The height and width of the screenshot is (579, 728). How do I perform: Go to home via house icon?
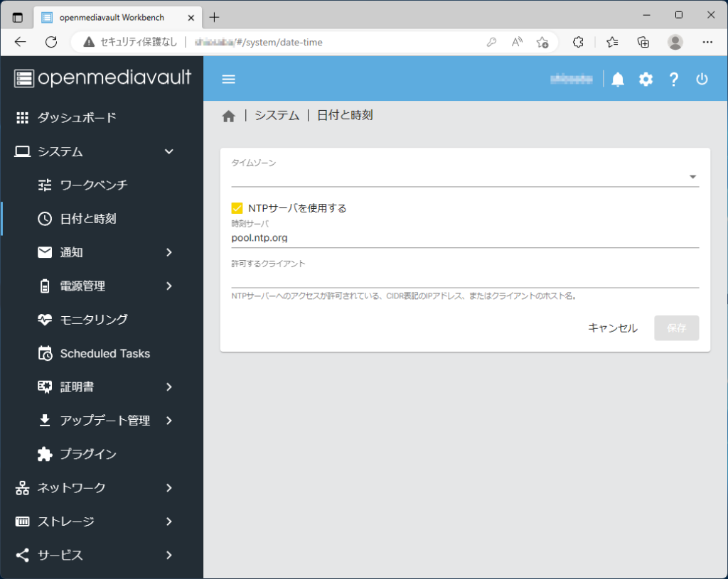pos(228,117)
